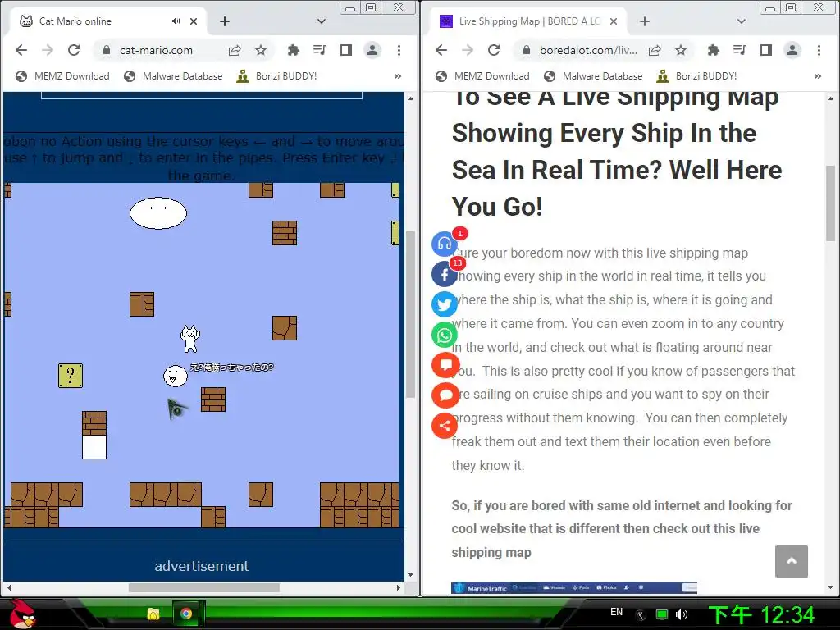The image size is (840, 630).
Task: Go forward in the Cat Mario window
Action: click(48, 50)
